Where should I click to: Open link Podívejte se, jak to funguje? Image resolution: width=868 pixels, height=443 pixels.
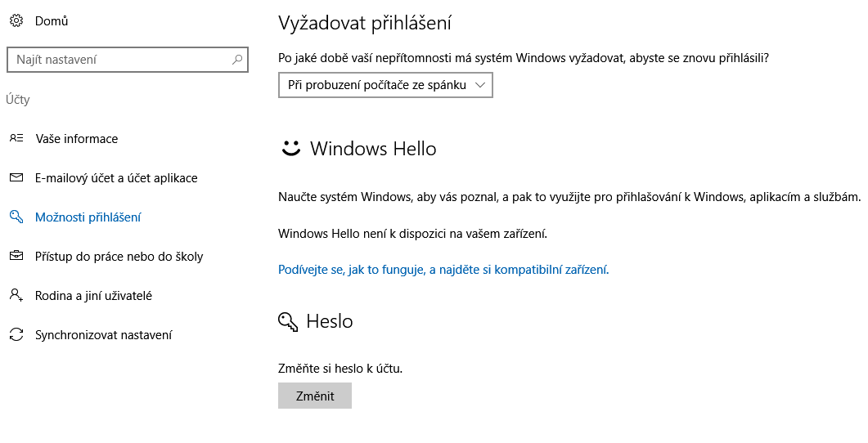pyautogui.click(x=443, y=270)
